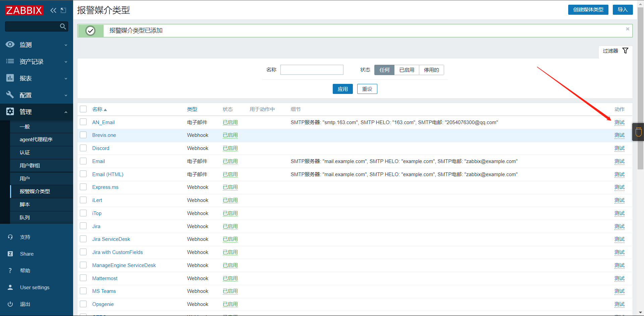Check the Jira ServiceDesk row checkbox

(83, 239)
